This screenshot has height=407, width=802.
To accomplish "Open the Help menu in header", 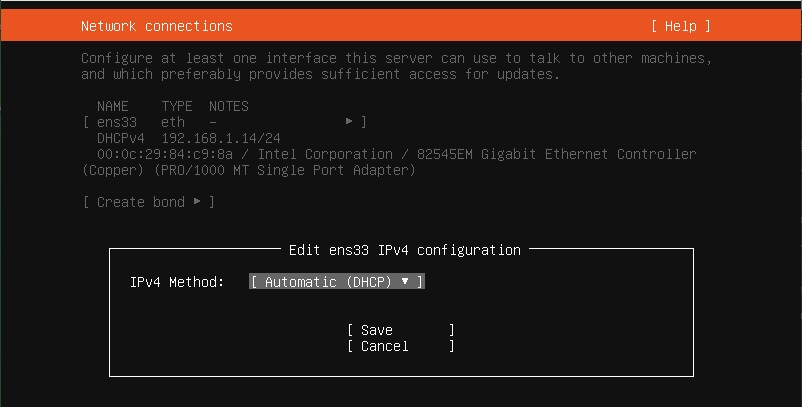I will [681, 26].
